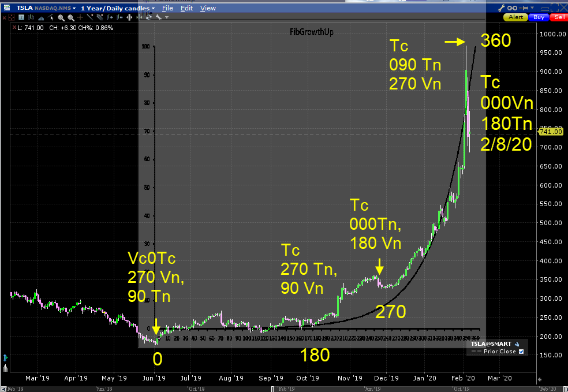This screenshot has width=568, height=392.
Task: Click the CH%: 0.86% value
Action: coord(96,28)
